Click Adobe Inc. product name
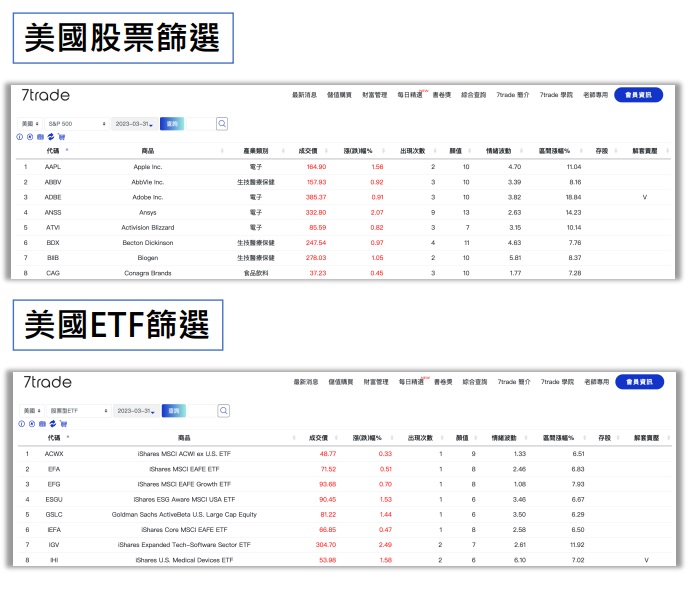The image size is (690, 603). (148, 197)
